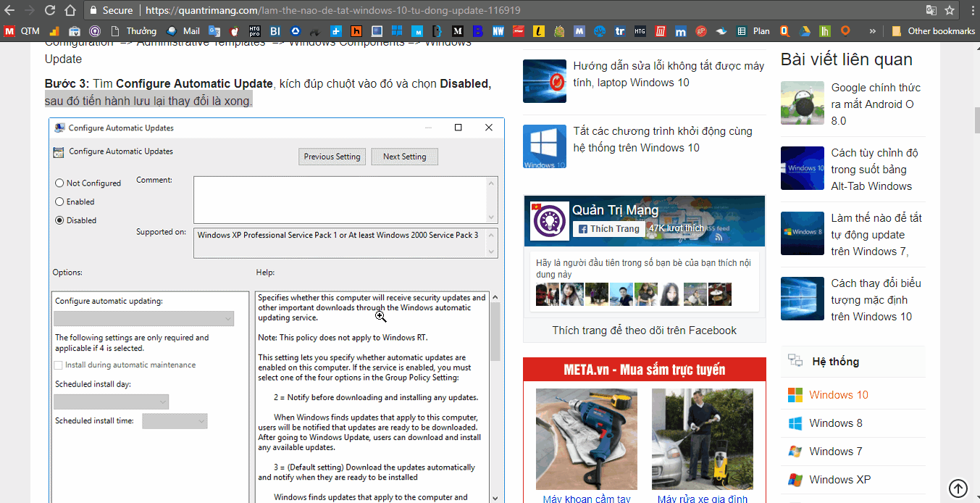The image size is (980, 503).
Task: Check Install during automatic maintenance
Action: 57,365
